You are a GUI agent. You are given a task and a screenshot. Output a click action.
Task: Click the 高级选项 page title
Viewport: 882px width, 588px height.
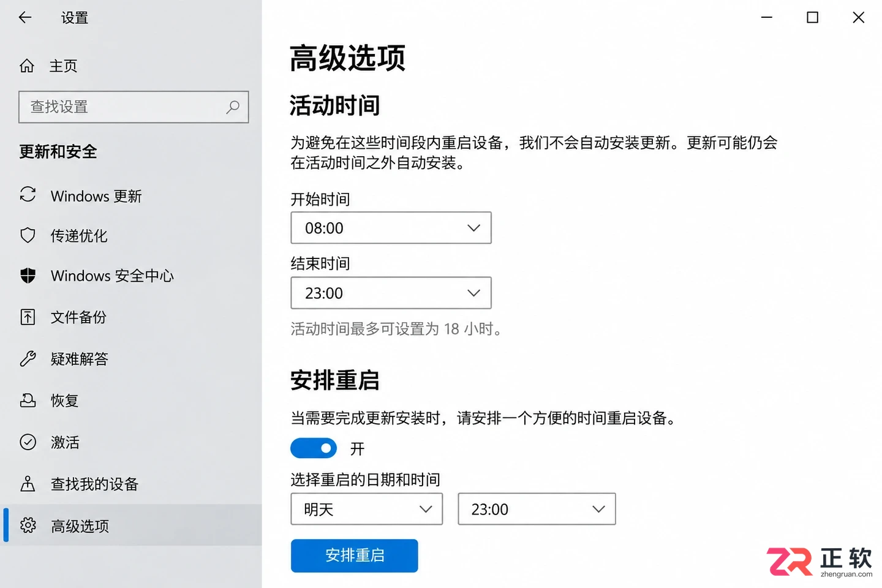point(347,58)
